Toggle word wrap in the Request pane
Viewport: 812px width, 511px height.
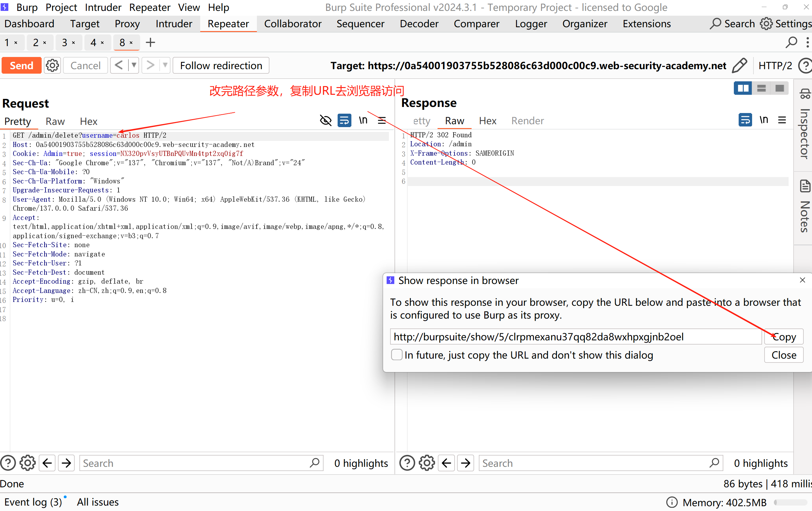pos(344,120)
